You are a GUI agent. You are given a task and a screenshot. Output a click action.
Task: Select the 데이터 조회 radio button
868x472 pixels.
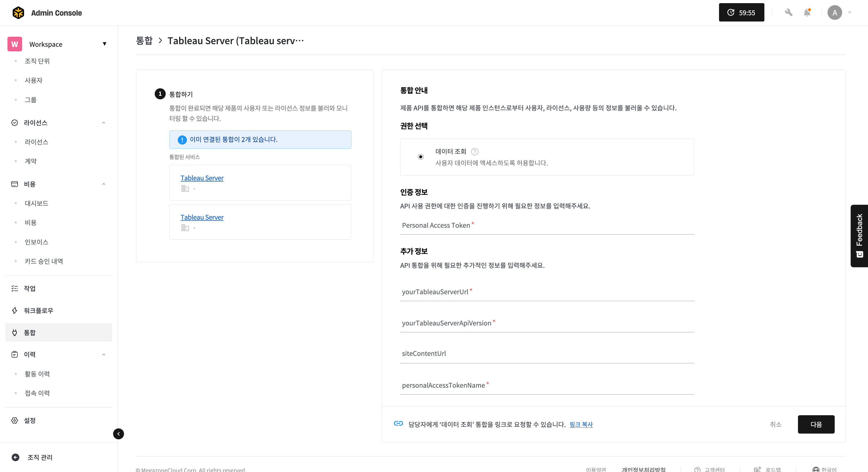pos(421,157)
